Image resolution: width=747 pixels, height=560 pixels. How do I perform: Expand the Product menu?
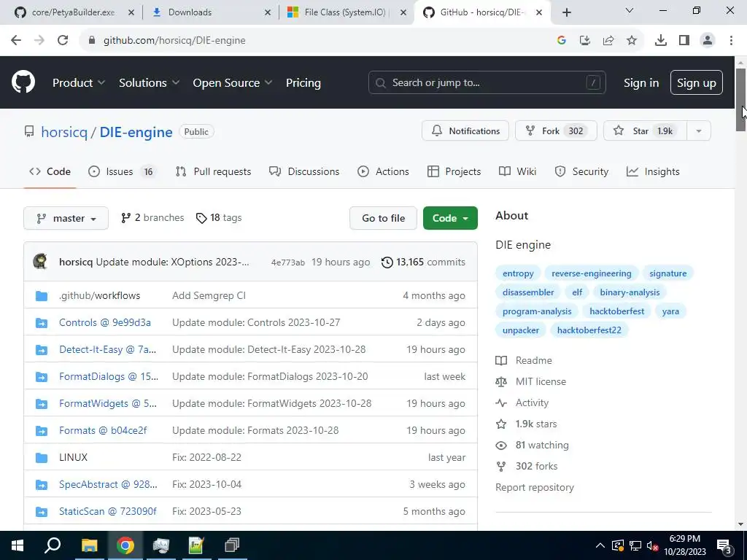click(x=79, y=83)
